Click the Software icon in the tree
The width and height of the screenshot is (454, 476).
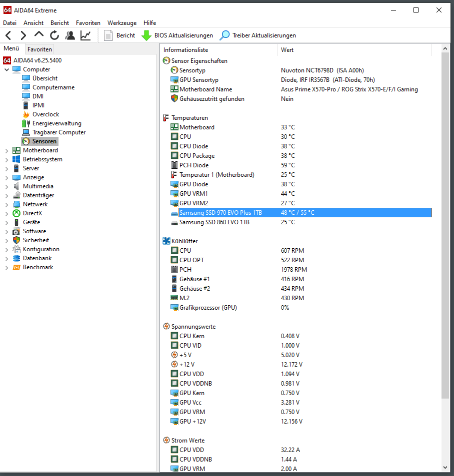tap(16, 231)
